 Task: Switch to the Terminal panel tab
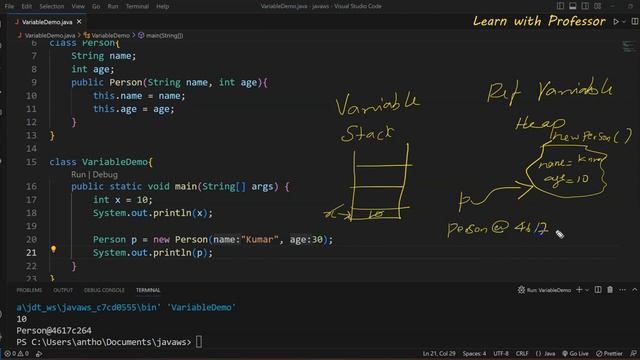(x=148, y=290)
